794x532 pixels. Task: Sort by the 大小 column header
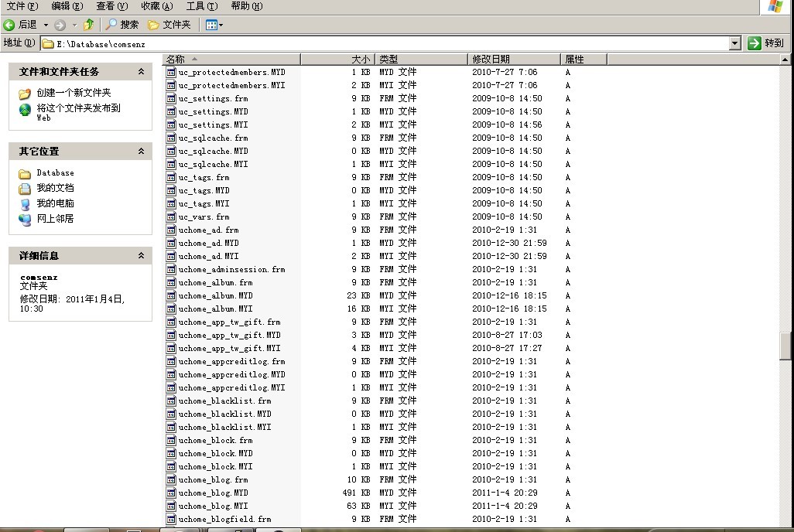pyautogui.click(x=337, y=60)
